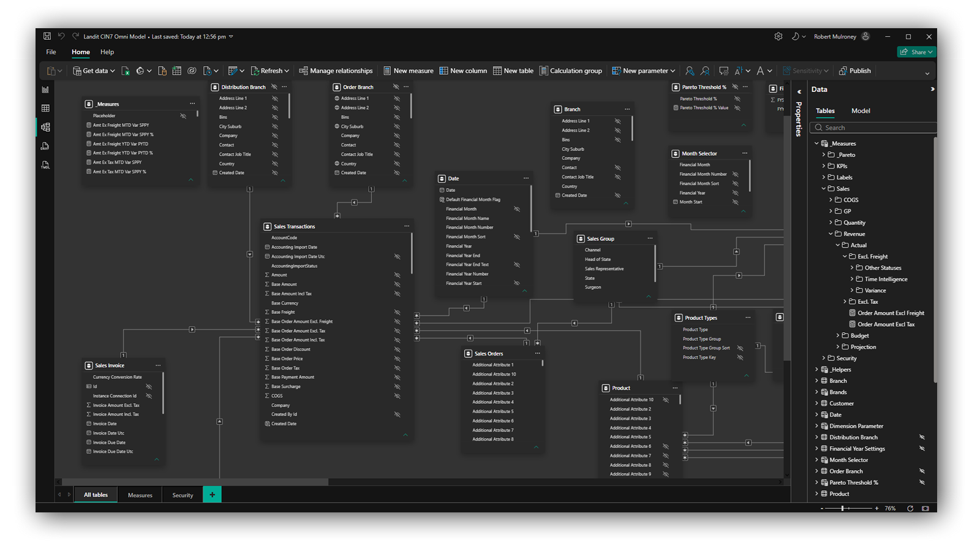980x551 pixels.
Task: Toggle visibility of Financial Month in Date table
Action: (x=517, y=209)
